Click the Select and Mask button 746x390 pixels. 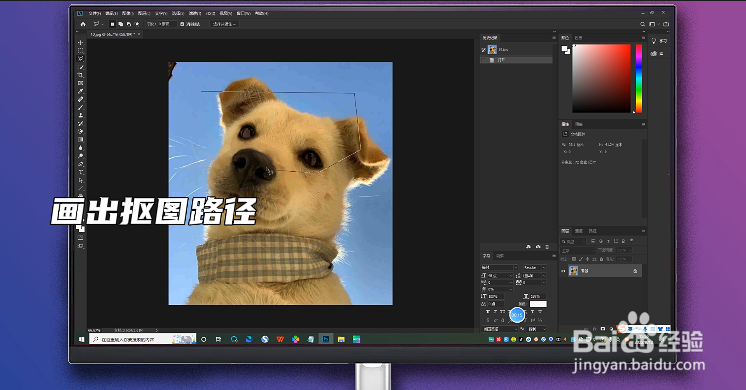224,24
